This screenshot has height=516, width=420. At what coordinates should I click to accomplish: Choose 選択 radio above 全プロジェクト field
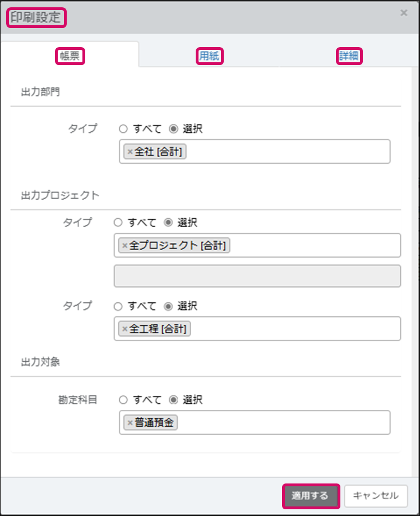point(168,222)
